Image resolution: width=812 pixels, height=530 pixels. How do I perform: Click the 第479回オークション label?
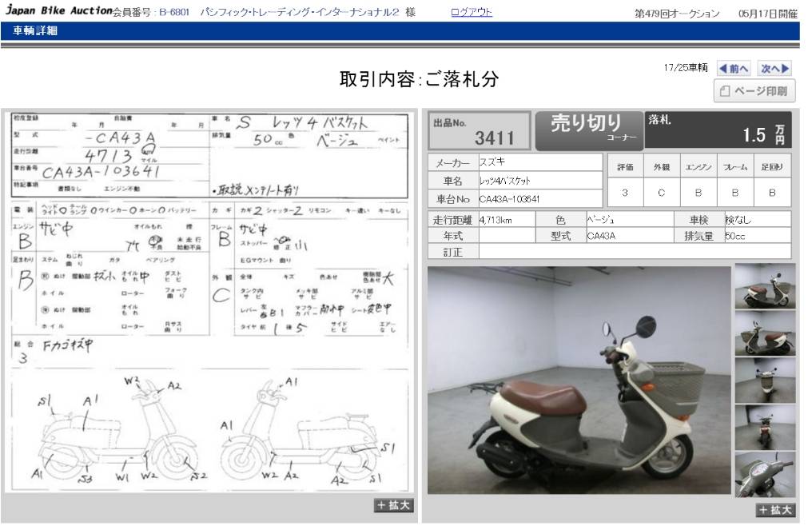point(677,14)
